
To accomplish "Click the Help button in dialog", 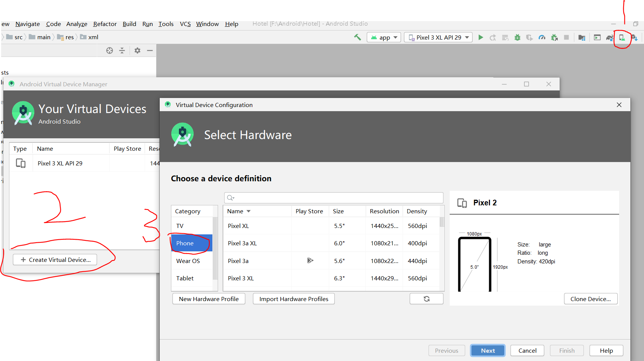I will (x=606, y=350).
